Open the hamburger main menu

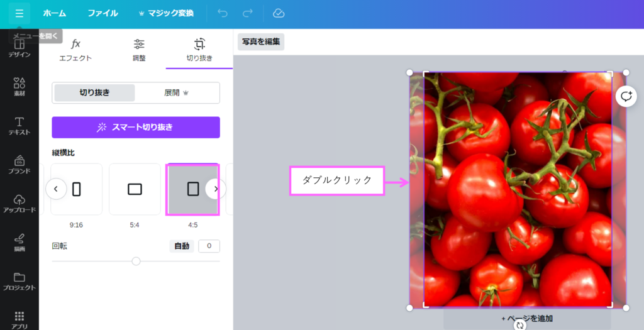click(19, 13)
